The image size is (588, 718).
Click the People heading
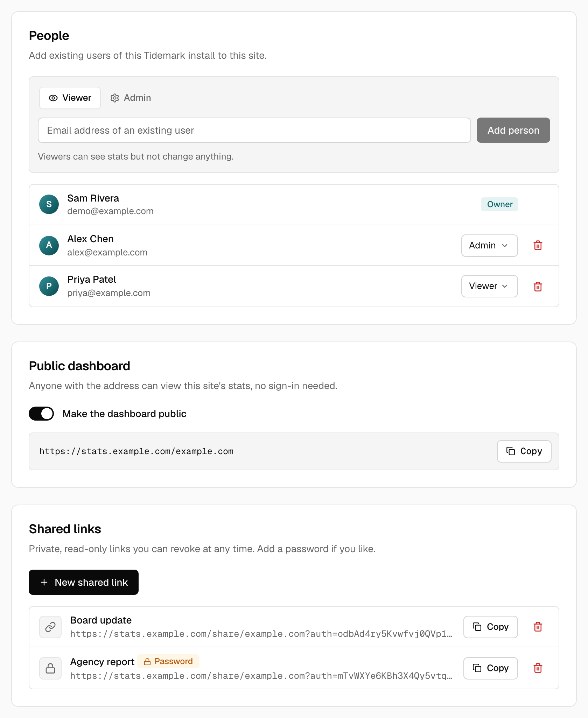pyautogui.click(x=49, y=36)
